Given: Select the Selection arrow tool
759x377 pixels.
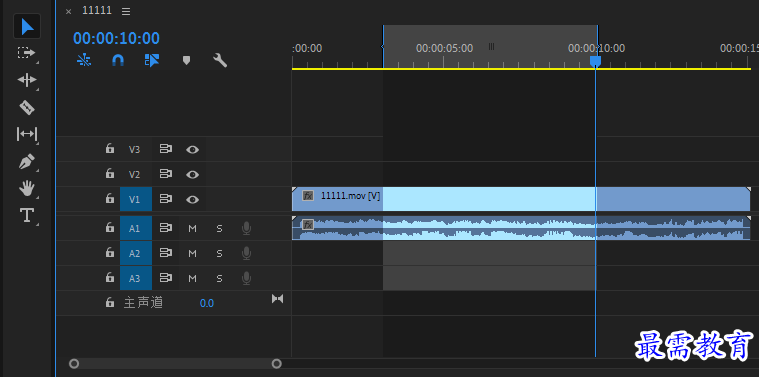Looking at the screenshot, I should click(27, 26).
